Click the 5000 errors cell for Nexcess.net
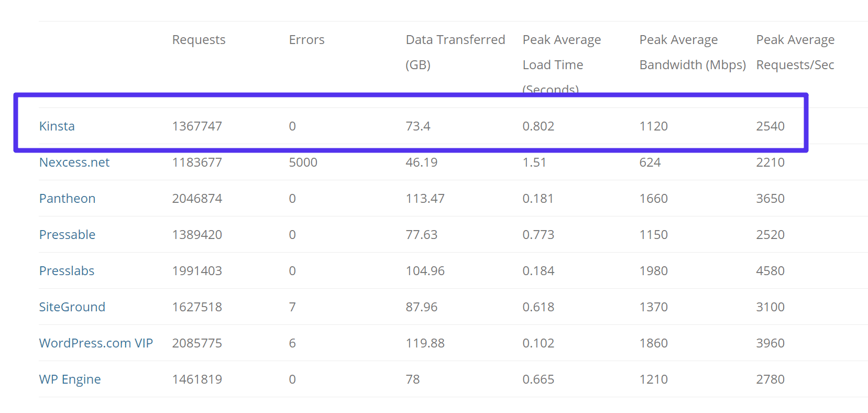 [x=303, y=162]
